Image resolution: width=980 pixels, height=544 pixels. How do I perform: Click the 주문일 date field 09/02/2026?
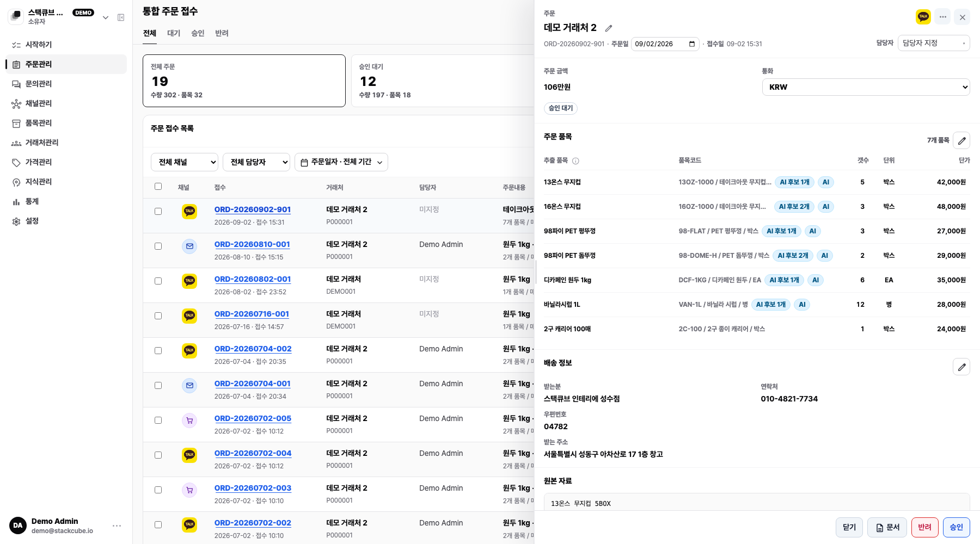click(x=665, y=44)
